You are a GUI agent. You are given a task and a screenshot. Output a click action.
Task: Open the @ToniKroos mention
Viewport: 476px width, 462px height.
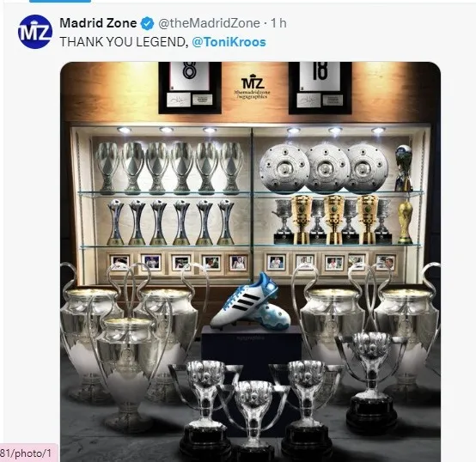[229, 42]
